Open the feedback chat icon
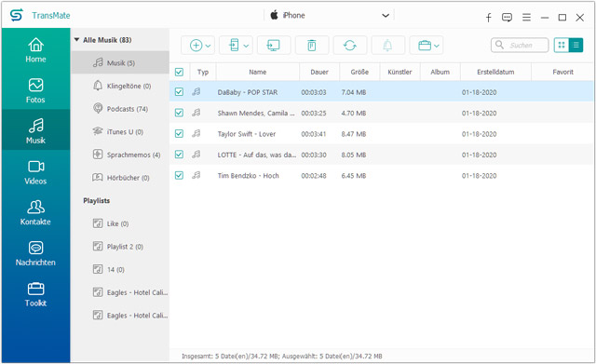The height and width of the screenshot is (364, 596). coord(507,17)
